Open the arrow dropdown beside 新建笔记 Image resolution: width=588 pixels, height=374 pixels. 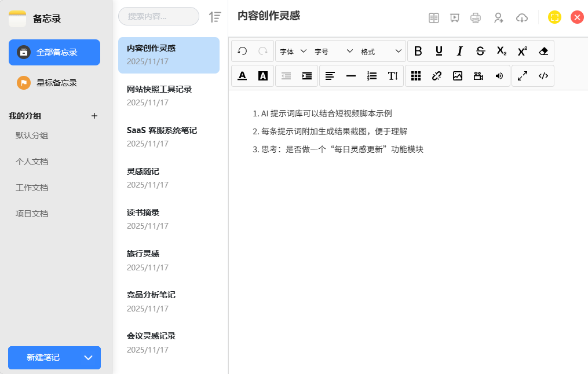[x=89, y=358]
